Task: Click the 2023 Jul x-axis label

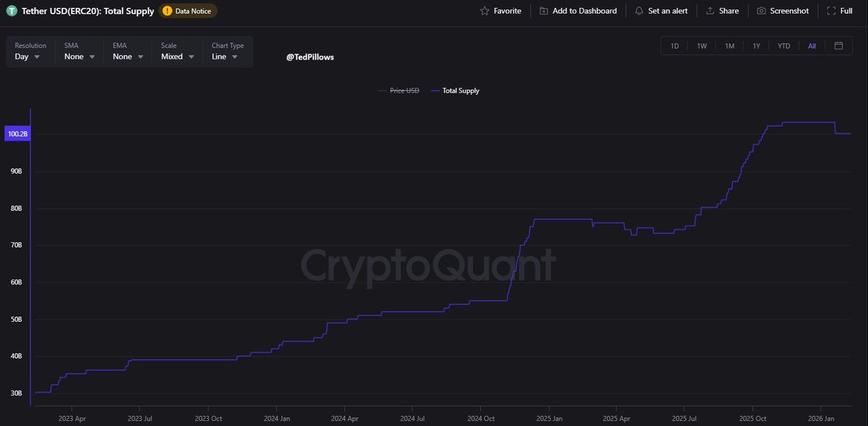Action: (140, 418)
